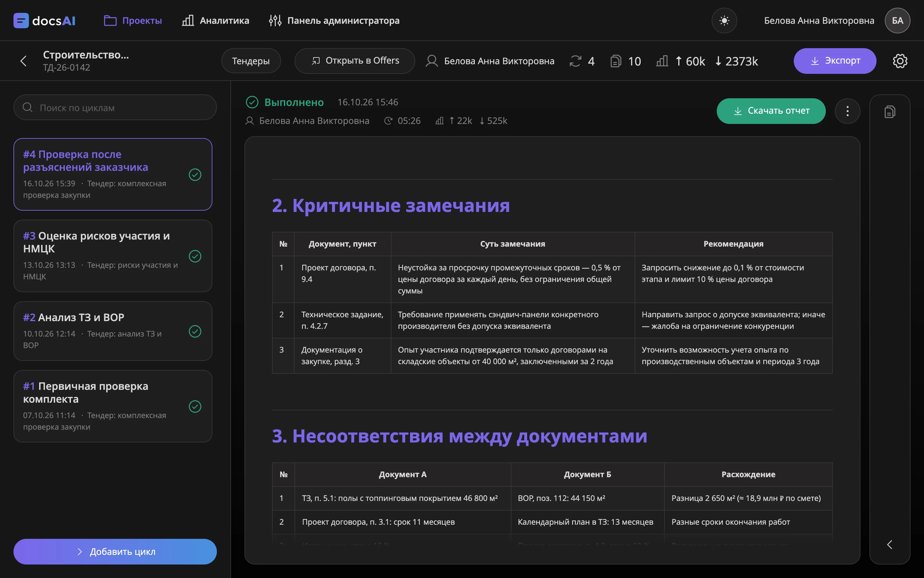Viewport: 924px width, 578px height.
Task: Select cycle #3 Оценка рисков участия и НМЦК
Action: (x=113, y=256)
